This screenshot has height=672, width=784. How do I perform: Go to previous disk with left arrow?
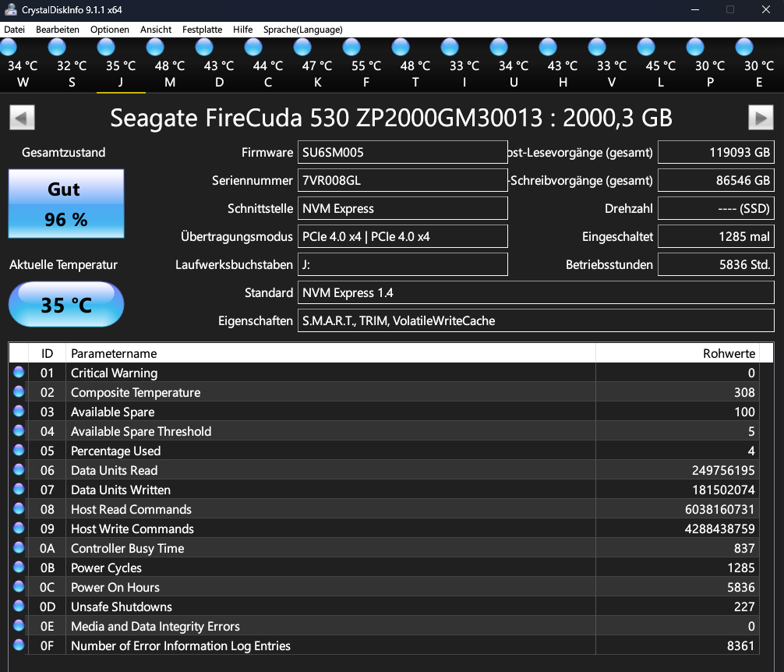22,118
